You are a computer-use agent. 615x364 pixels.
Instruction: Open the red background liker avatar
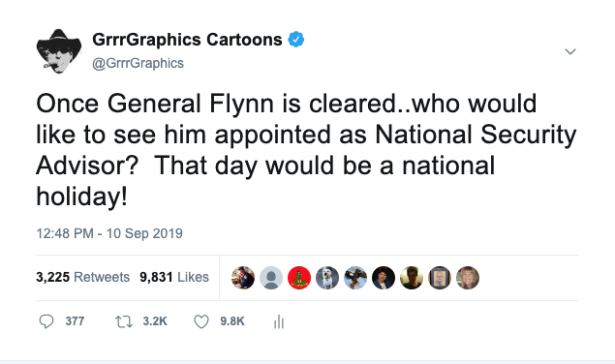[299, 278]
